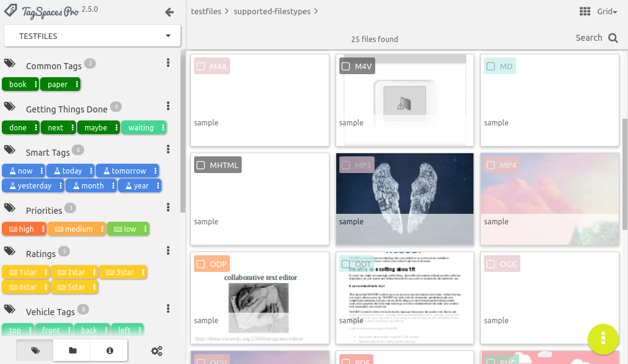Go to supported-filestypes breadcrumb folder

point(272,11)
